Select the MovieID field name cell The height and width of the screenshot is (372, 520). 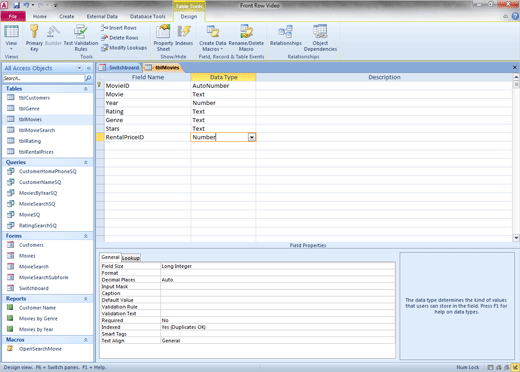tap(147, 86)
